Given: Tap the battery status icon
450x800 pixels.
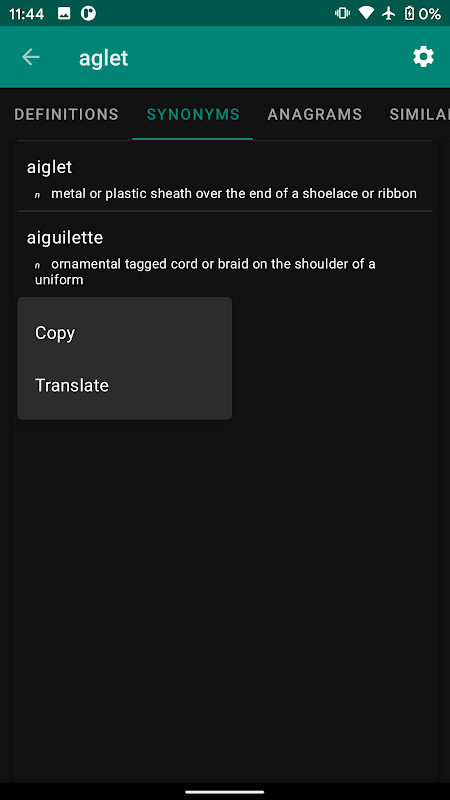Looking at the screenshot, I should click(409, 14).
